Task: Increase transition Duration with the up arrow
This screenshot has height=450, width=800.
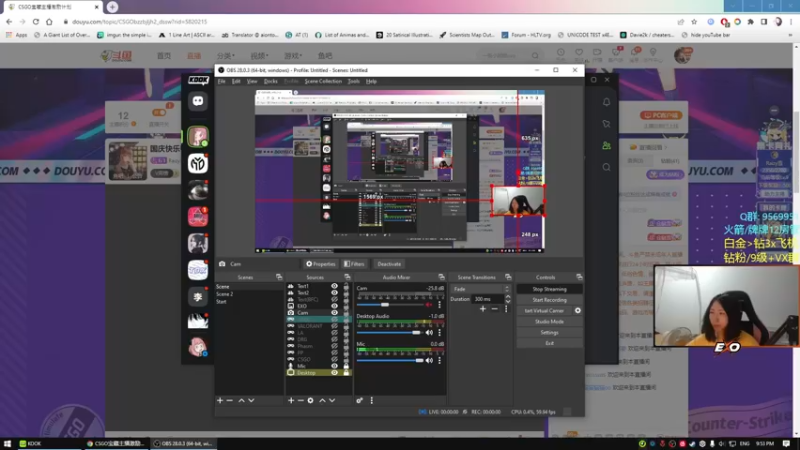Action: [x=508, y=297]
